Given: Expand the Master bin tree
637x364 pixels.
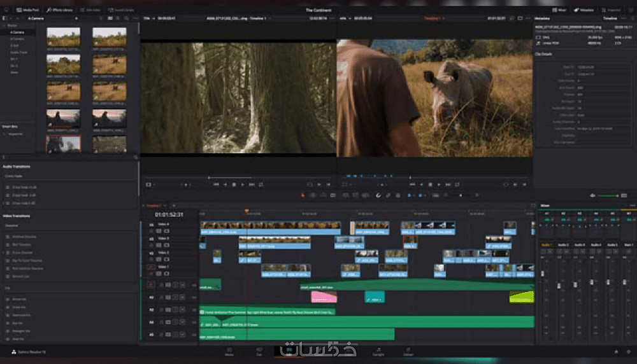Looking at the screenshot, I should [6, 26].
